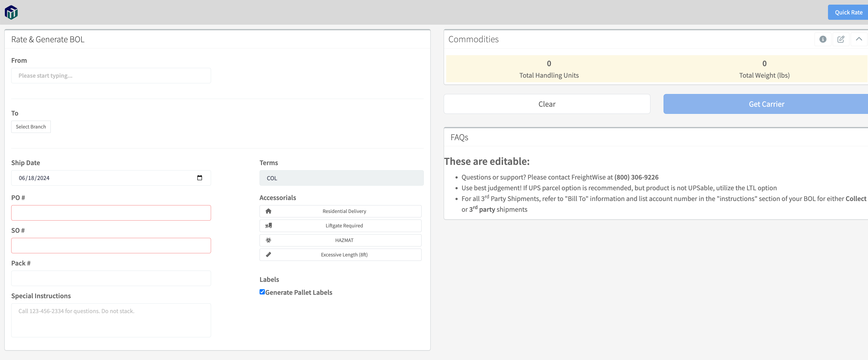This screenshot has width=868, height=360.
Task: Open the Select Branch dropdown
Action: [x=31, y=127]
